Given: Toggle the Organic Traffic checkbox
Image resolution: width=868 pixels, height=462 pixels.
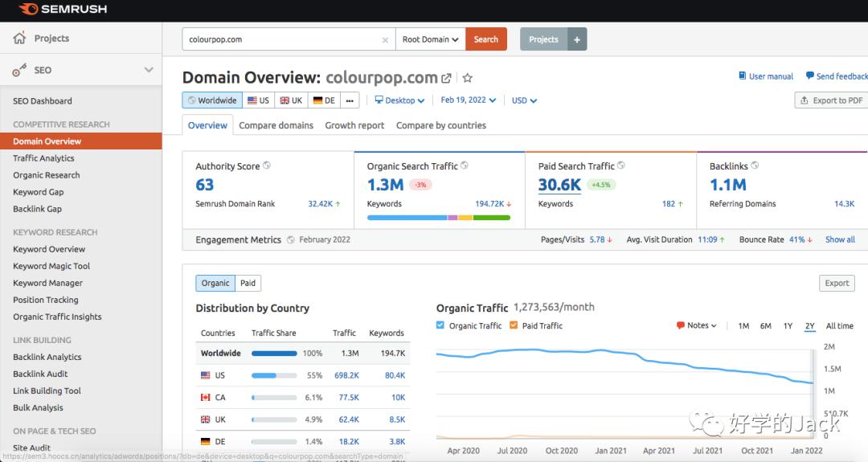Looking at the screenshot, I should [440, 325].
